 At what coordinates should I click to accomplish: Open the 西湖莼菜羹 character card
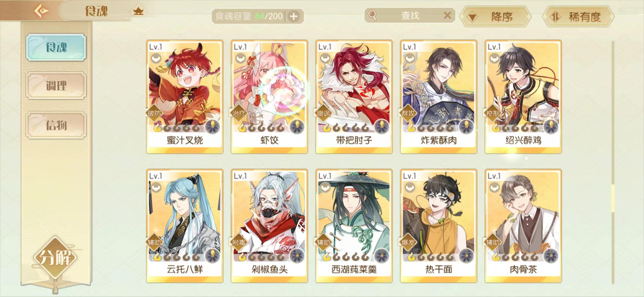(354, 226)
